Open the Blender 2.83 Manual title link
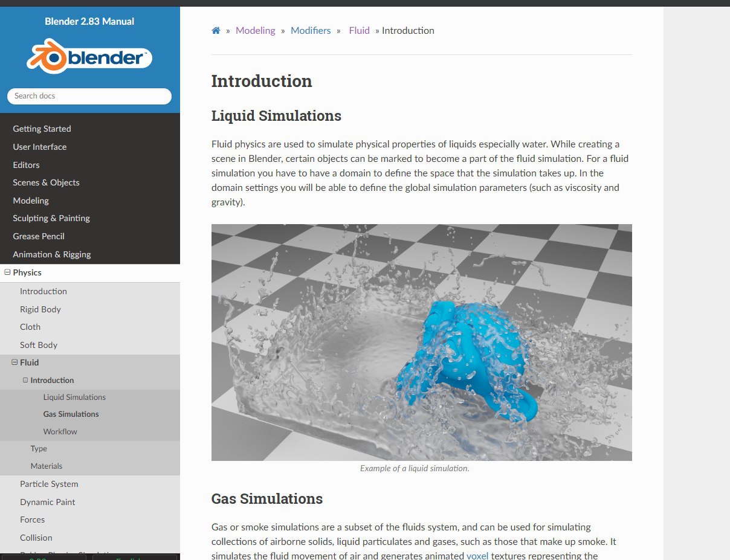The image size is (730, 560). pos(89,21)
